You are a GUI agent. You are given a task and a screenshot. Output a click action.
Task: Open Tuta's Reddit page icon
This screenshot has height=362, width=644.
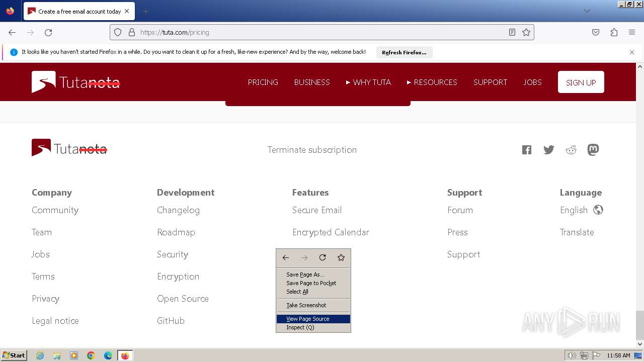571,150
